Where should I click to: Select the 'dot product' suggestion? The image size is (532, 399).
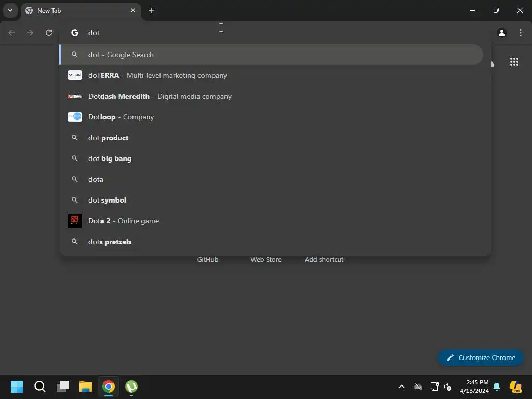tap(271, 138)
